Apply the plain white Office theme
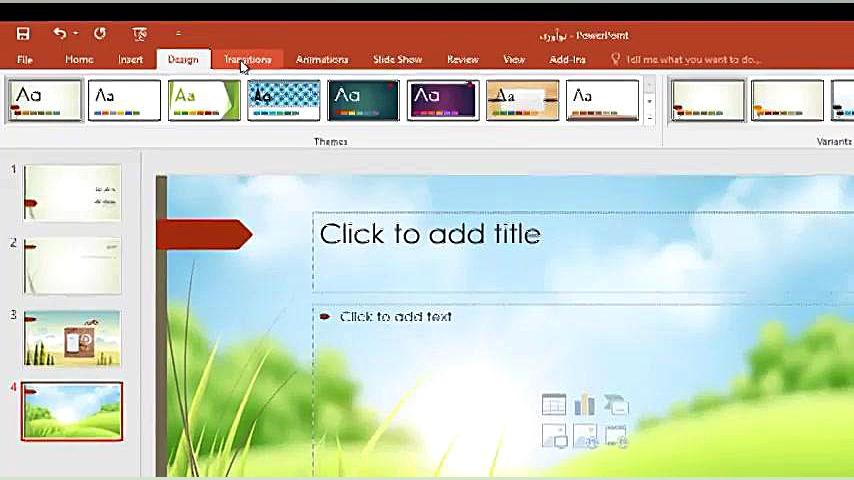 (124, 100)
